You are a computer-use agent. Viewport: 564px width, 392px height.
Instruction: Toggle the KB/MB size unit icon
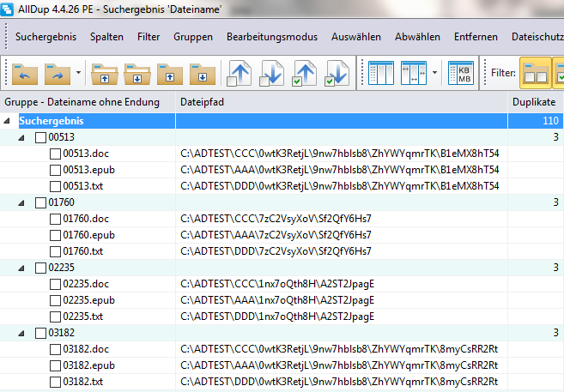(x=462, y=74)
